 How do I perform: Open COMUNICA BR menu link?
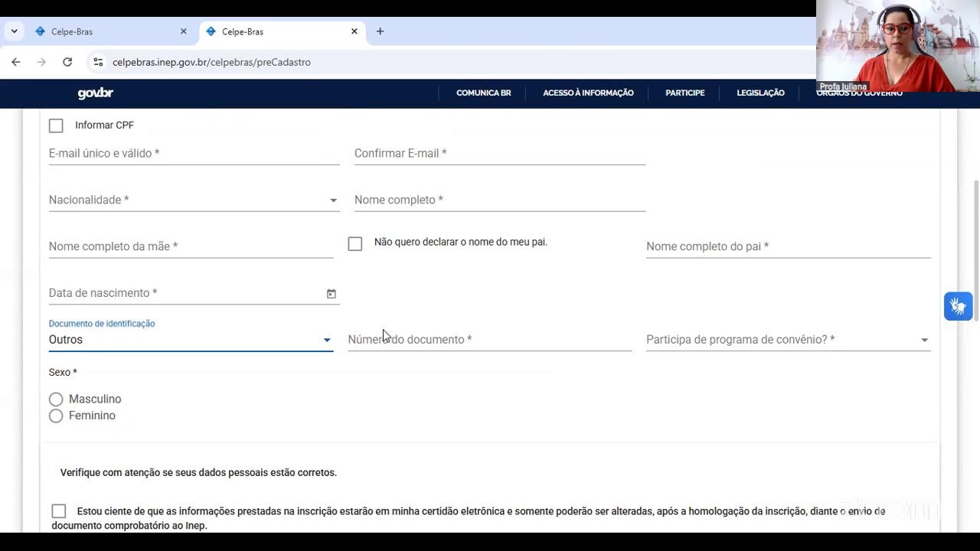tap(483, 93)
